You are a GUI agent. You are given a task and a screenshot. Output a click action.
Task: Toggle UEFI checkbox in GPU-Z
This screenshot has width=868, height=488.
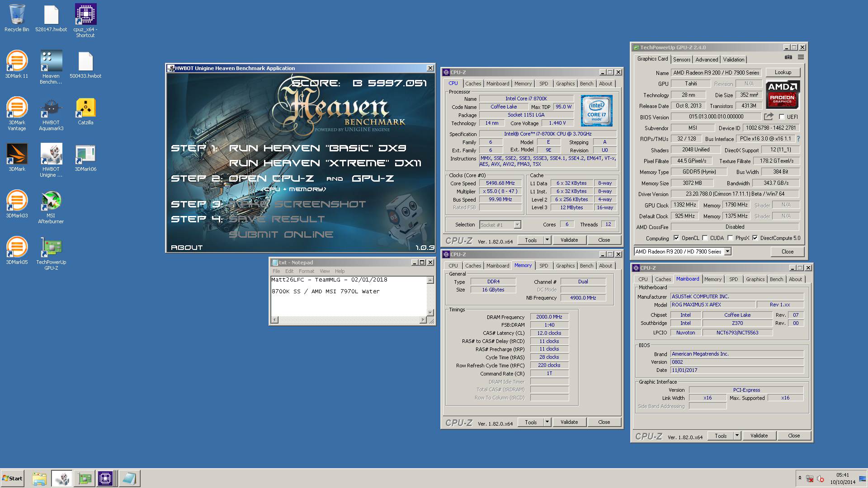[x=782, y=117]
